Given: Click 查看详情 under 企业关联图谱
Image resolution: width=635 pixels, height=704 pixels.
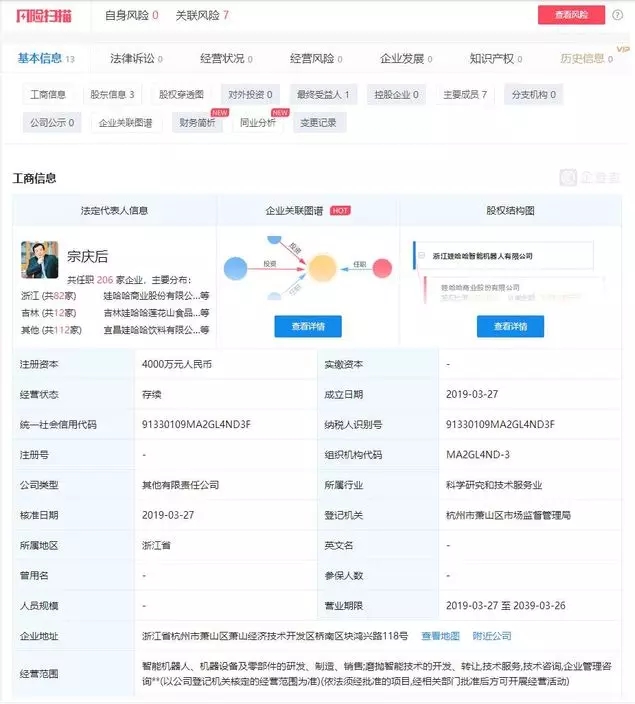Looking at the screenshot, I should click(308, 326).
